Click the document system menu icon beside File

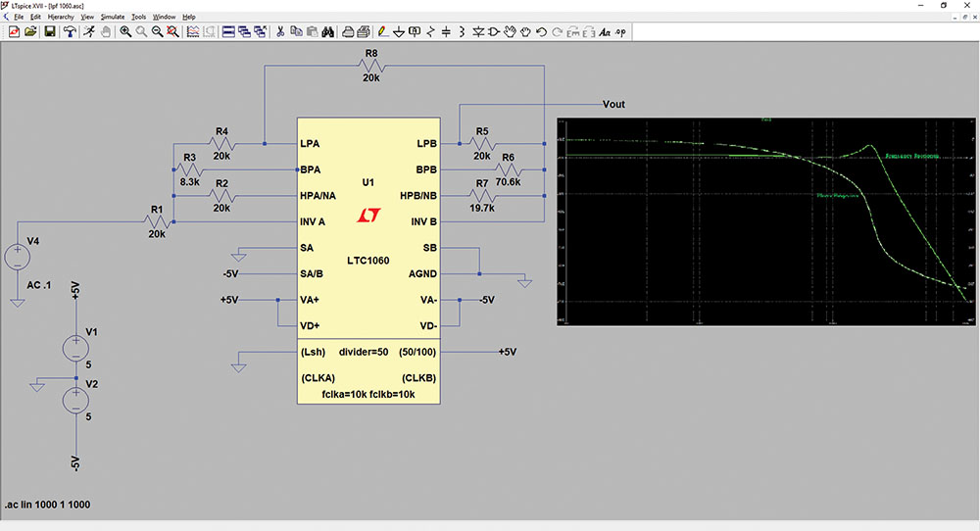(x=6, y=17)
